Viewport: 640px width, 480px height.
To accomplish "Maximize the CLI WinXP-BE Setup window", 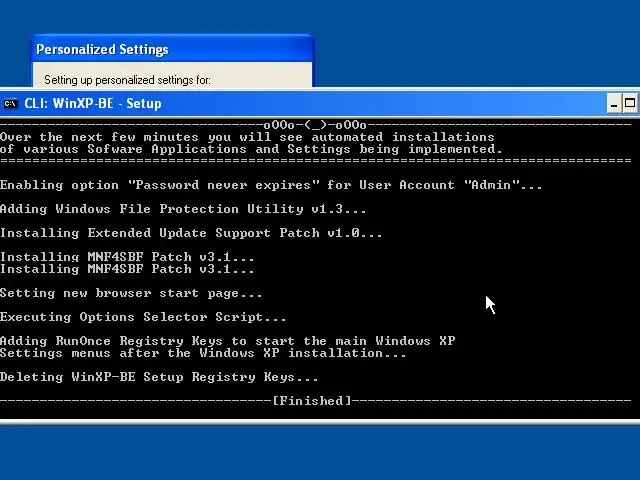I will (630, 103).
